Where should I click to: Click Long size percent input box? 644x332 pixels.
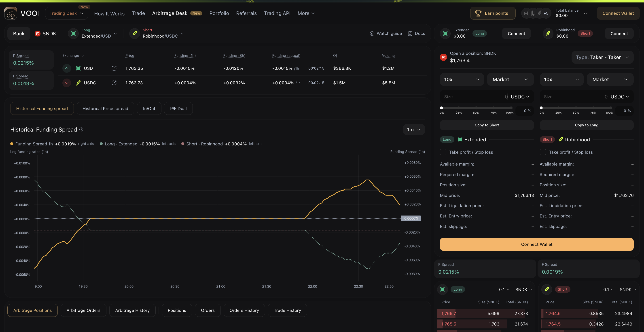pos(525,111)
